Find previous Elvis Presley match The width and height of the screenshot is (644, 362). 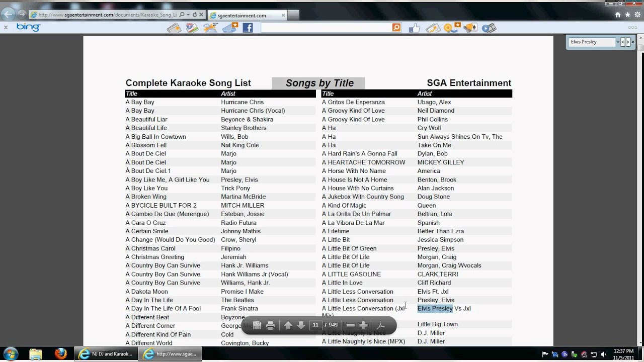[623, 42]
